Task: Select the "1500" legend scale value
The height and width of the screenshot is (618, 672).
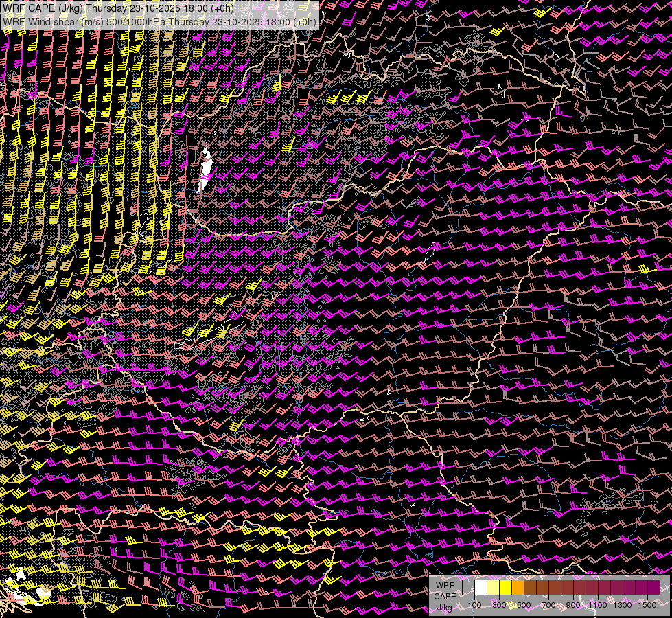Action: click(x=647, y=605)
